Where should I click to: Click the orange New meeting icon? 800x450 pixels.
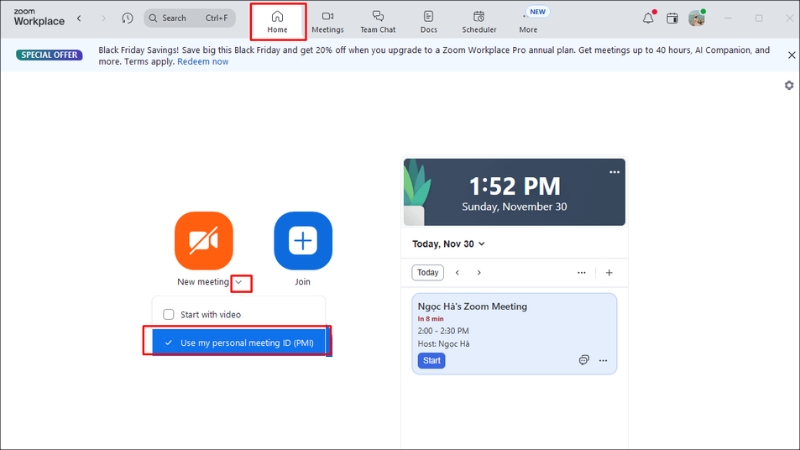[203, 241]
